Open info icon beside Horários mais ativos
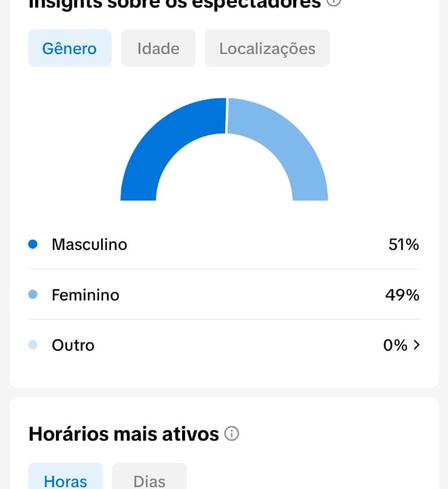 click(x=232, y=434)
